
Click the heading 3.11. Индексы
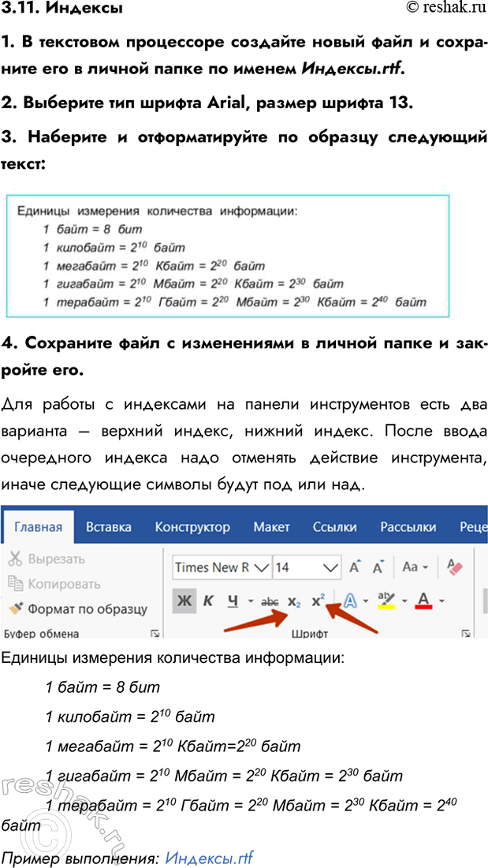tap(62, 9)
